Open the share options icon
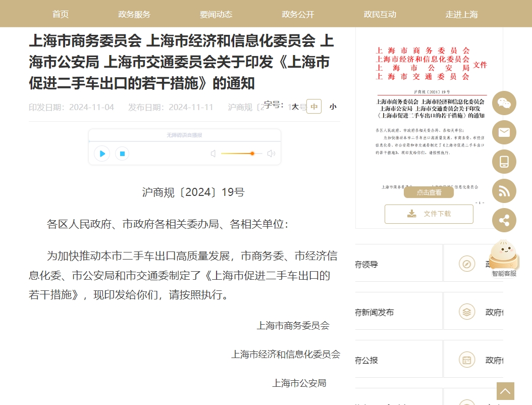Image resolution: width=532 pixels, height=405 pixels. coord(504,220)
